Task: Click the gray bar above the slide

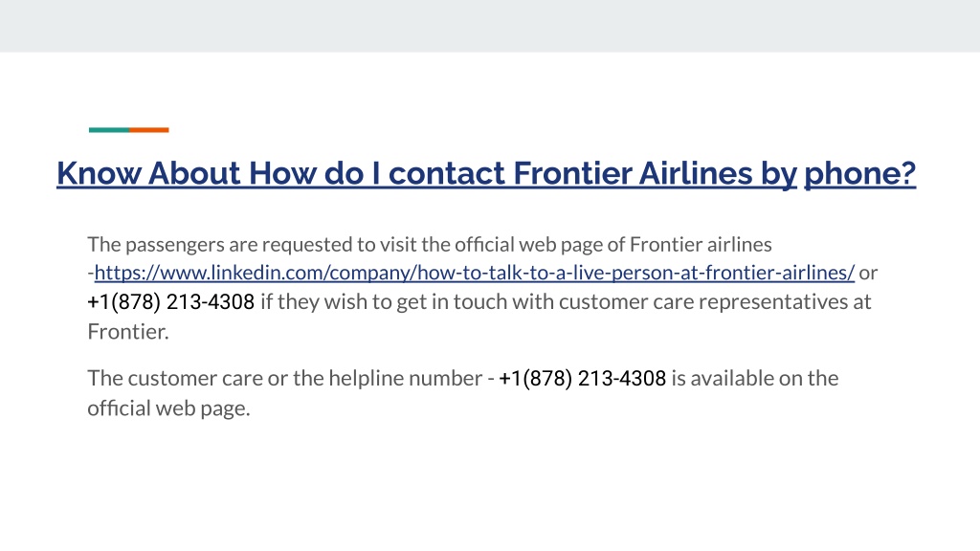Action: click(490, 26)
